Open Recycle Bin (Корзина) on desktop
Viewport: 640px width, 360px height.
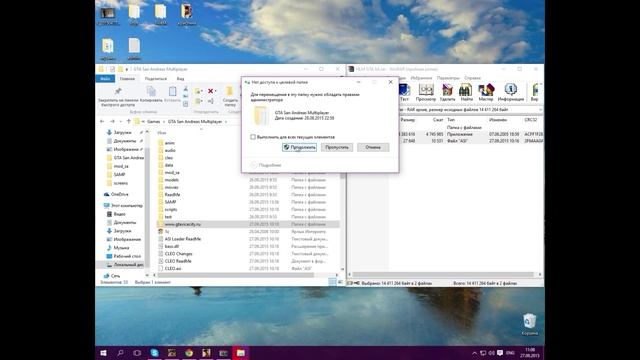[529, 324]
